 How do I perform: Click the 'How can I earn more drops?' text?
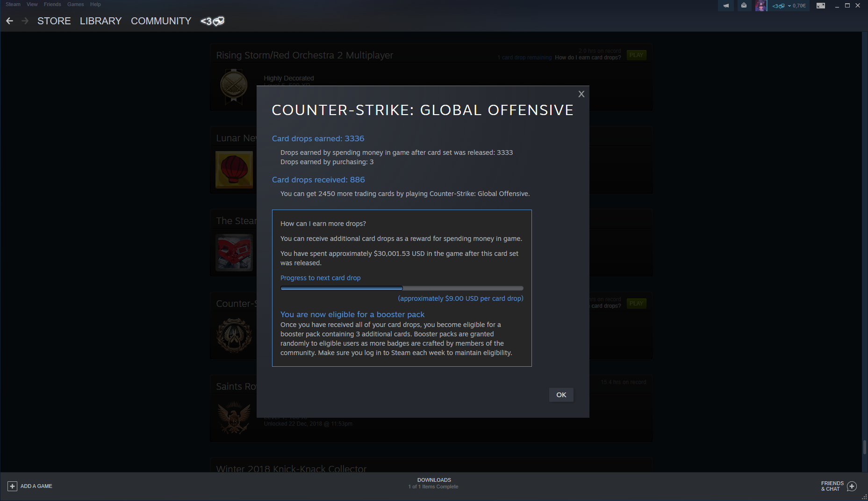(x=323, y=224)
